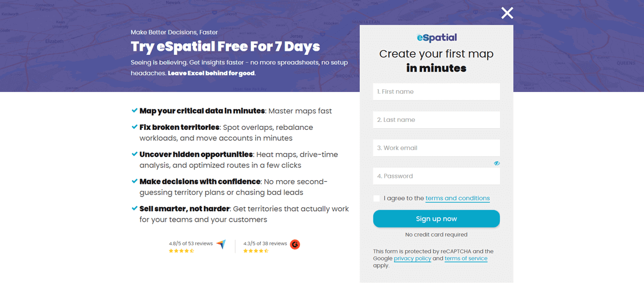This screenshot has width=644, height=306.
Task: Click the Capterra review badge icon
Action: 221,244
